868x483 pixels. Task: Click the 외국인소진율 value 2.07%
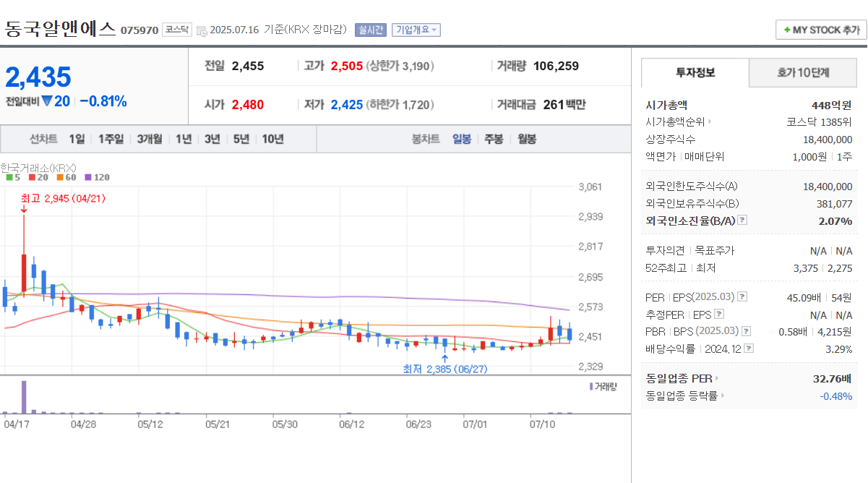tap(835, 221)
